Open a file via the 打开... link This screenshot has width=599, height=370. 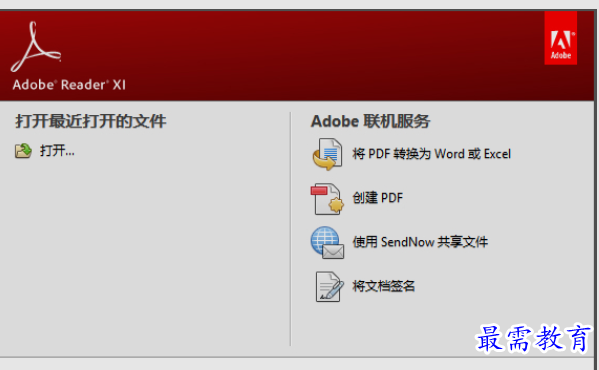coord(57,150)
